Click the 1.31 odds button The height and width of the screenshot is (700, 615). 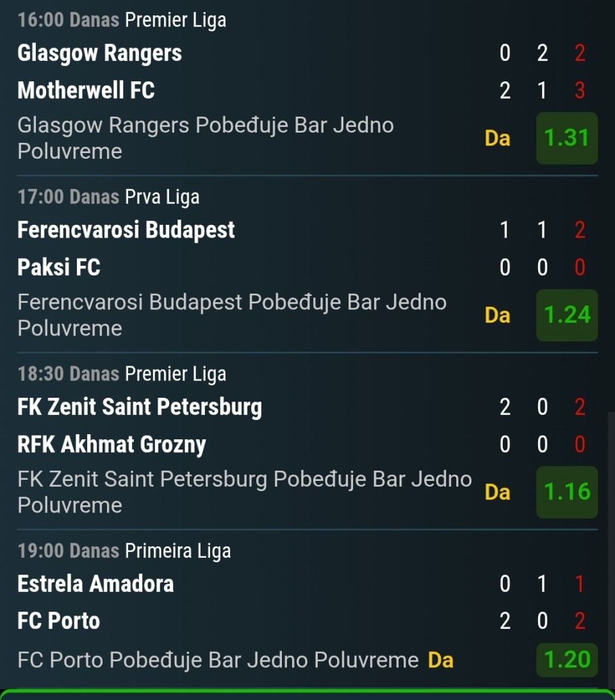pyautogui.click(x=566, y=138)
